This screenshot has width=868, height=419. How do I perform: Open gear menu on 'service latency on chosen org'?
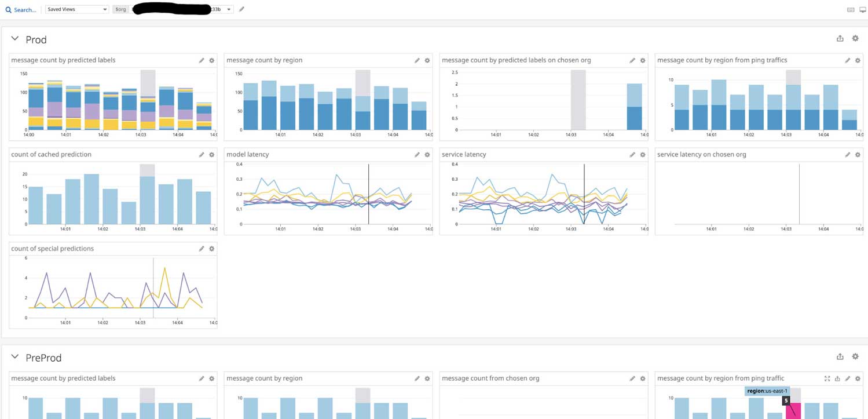pos(858,155)
